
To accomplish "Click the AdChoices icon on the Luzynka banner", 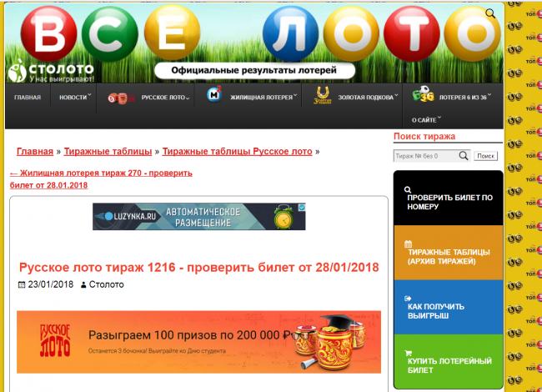I will tap(302, 207).
